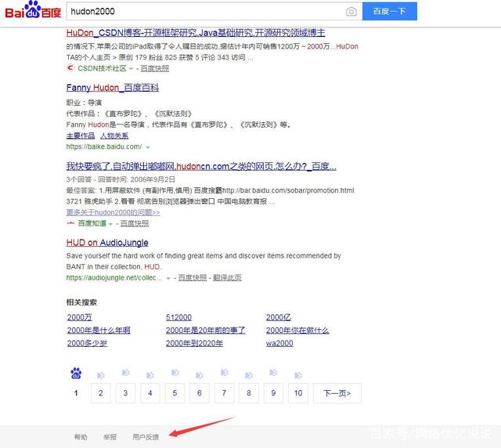Screen dimensions: 501x448
Task: Click the paw icon above page 2
Action: pyautogui.click(x=101, y=375)
